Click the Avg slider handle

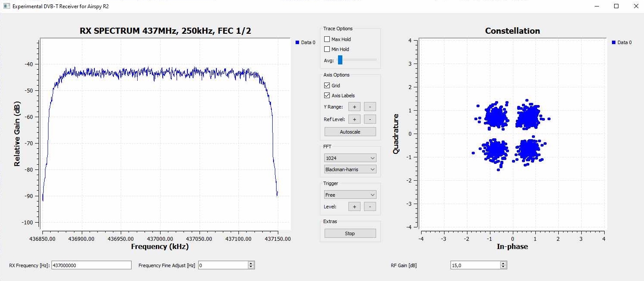pos(340,60)
